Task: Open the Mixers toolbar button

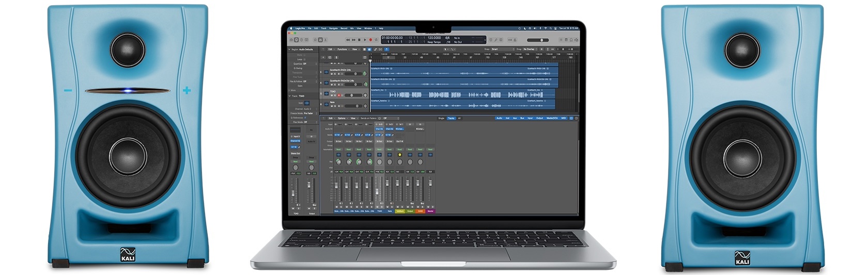Action: tap(320, 40)
